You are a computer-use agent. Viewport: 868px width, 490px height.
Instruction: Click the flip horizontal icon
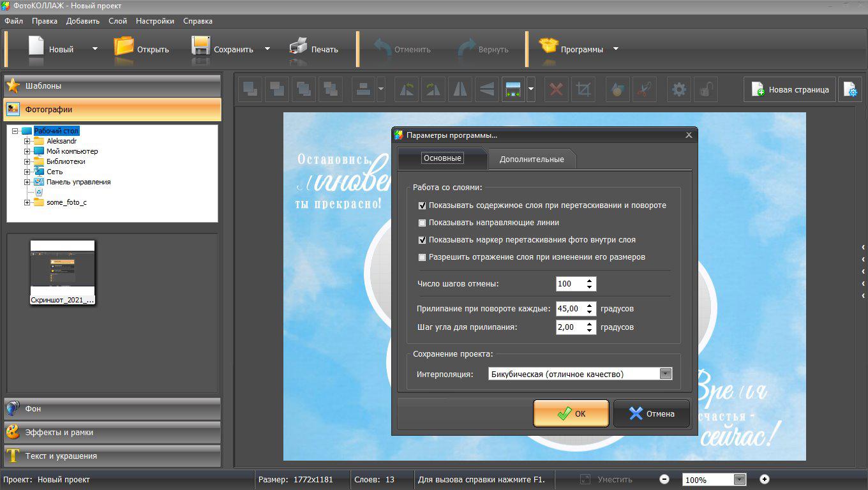tap(460, 90)
